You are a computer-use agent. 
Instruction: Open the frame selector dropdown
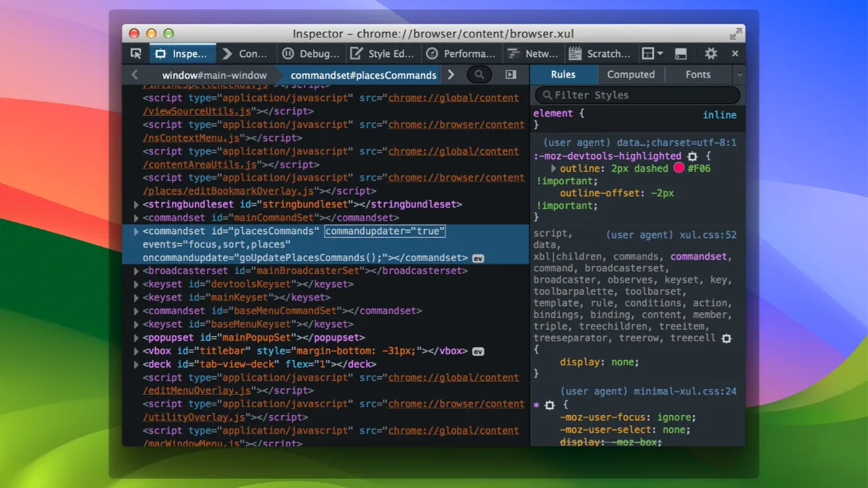(652, 53)
